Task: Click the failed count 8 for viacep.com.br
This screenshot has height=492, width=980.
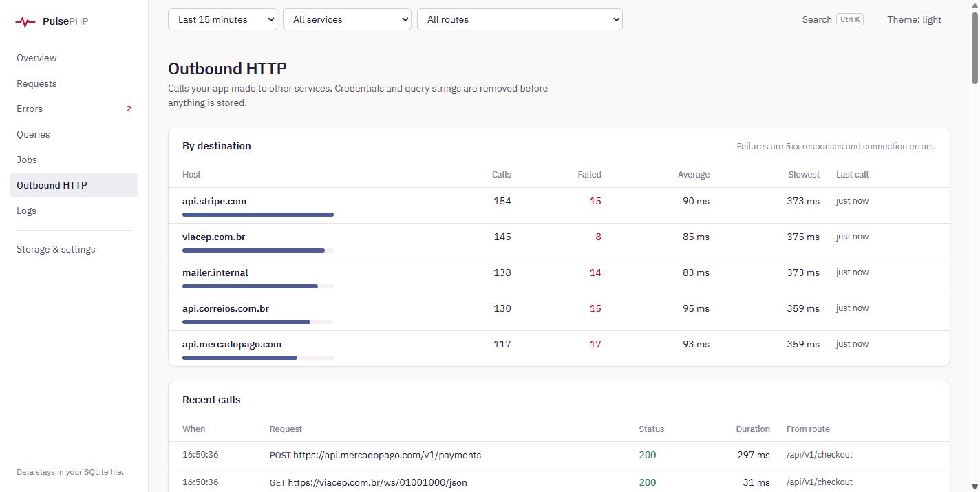Action: (598, 237)
